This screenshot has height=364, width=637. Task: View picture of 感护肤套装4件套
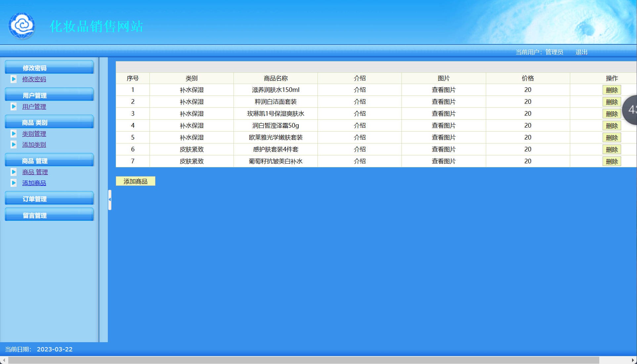click(444, 149)
